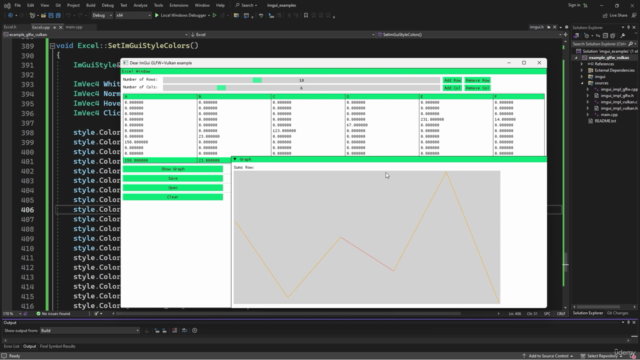Click the Open File folder icon

tap(43, 16)
